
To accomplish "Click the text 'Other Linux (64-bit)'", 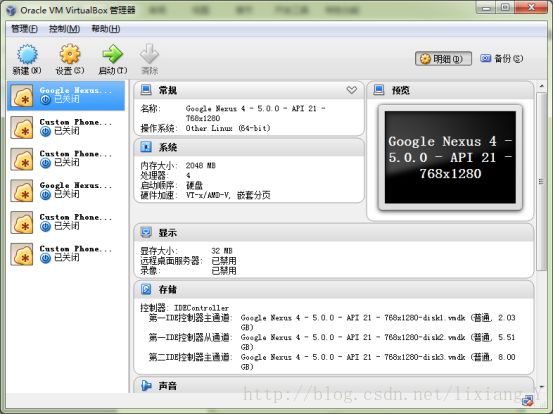I will coord(228,128).
